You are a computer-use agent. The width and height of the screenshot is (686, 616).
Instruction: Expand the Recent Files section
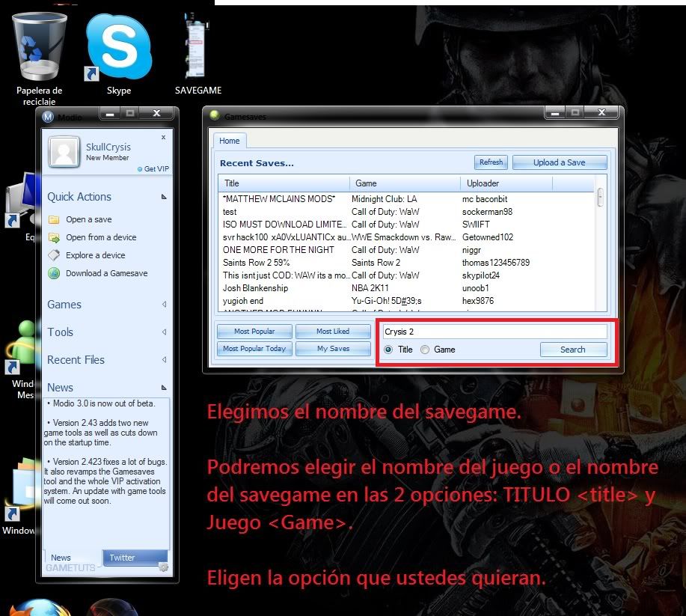164,359
